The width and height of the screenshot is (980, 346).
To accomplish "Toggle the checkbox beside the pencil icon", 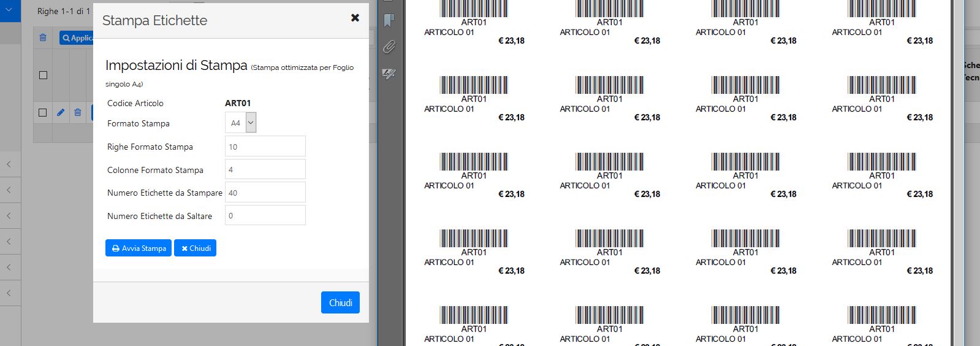I will coord(42,112).
